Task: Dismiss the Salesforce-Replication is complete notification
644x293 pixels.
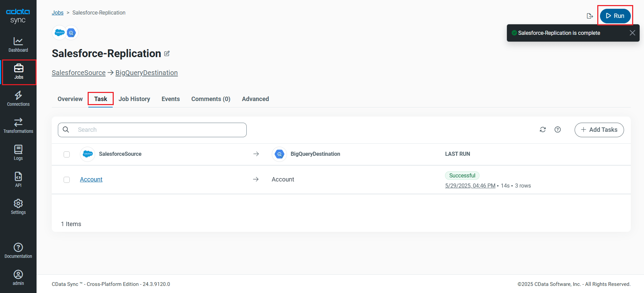Action: tap(632, 33)
